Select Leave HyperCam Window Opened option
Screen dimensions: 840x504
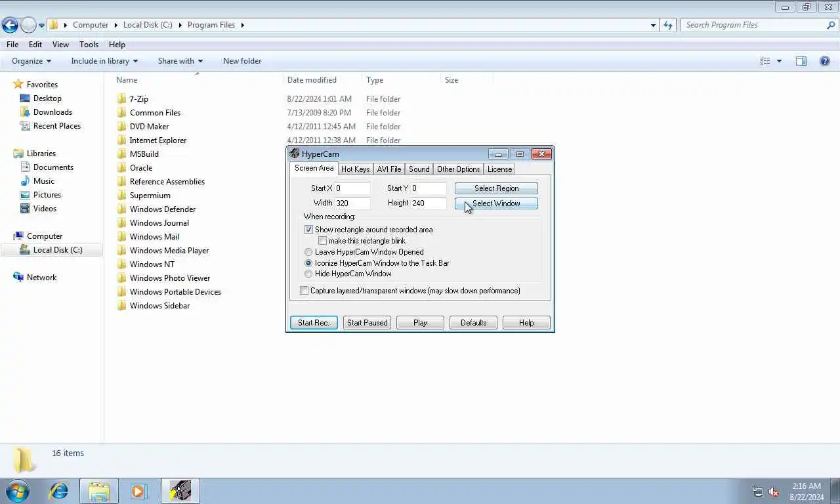[308, 252]
